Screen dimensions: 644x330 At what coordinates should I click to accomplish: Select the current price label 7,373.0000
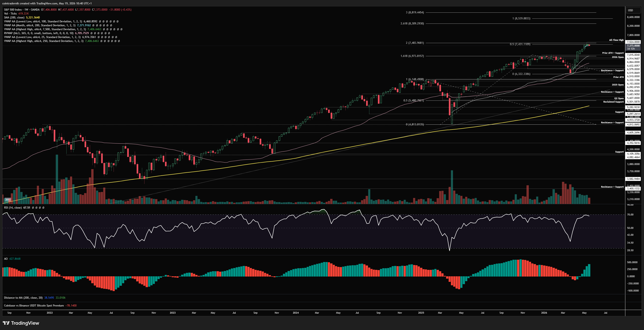633,46
